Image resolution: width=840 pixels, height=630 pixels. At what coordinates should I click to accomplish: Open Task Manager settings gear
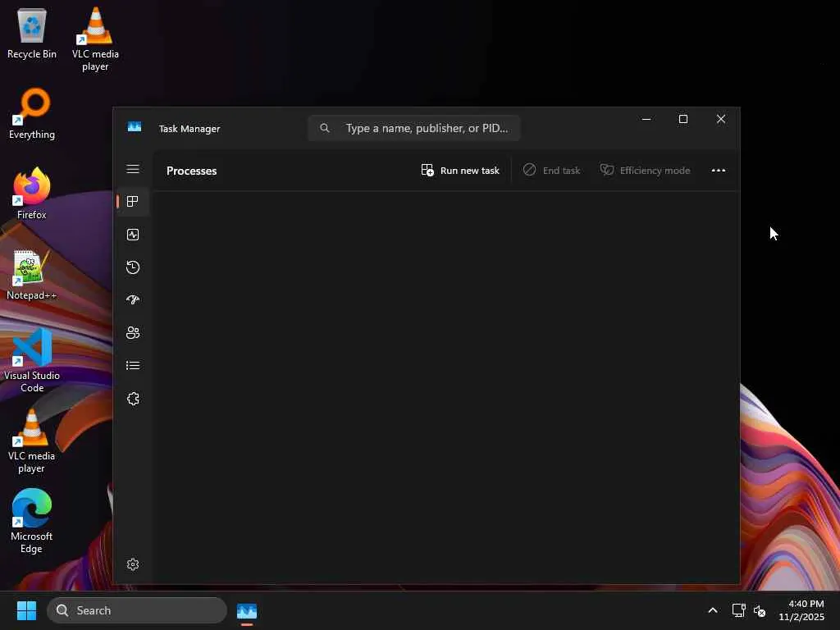(x=133, y=564)
